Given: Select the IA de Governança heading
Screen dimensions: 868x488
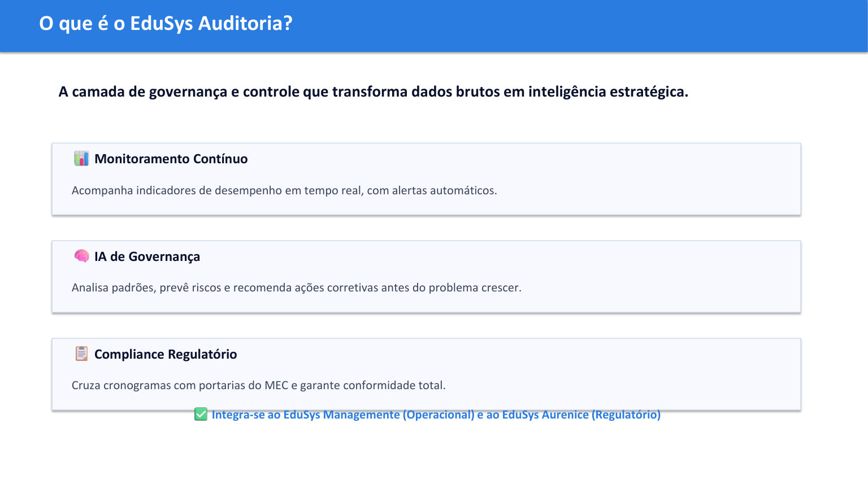Looking at the screenshot, I should [x=147, y=256].
